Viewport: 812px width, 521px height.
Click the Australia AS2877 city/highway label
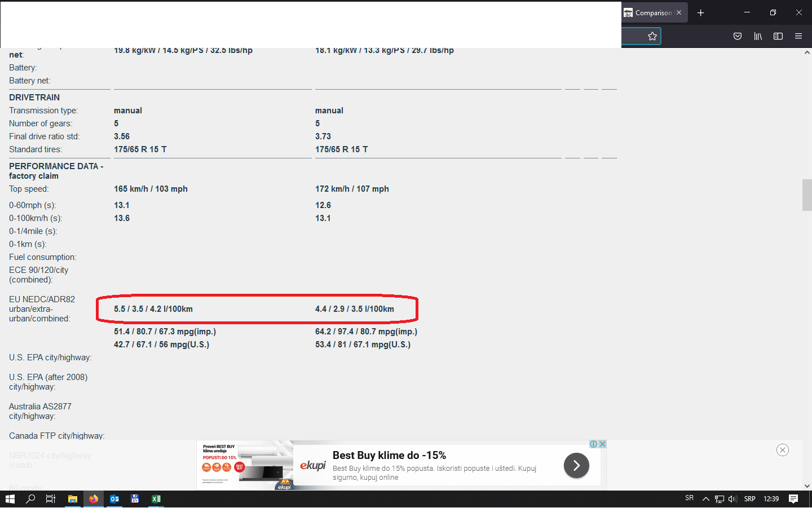(40, 411)
